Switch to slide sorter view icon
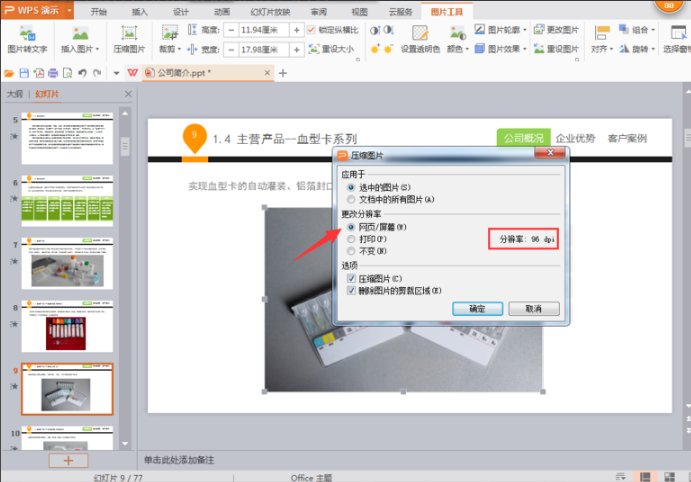 point(669,477)
